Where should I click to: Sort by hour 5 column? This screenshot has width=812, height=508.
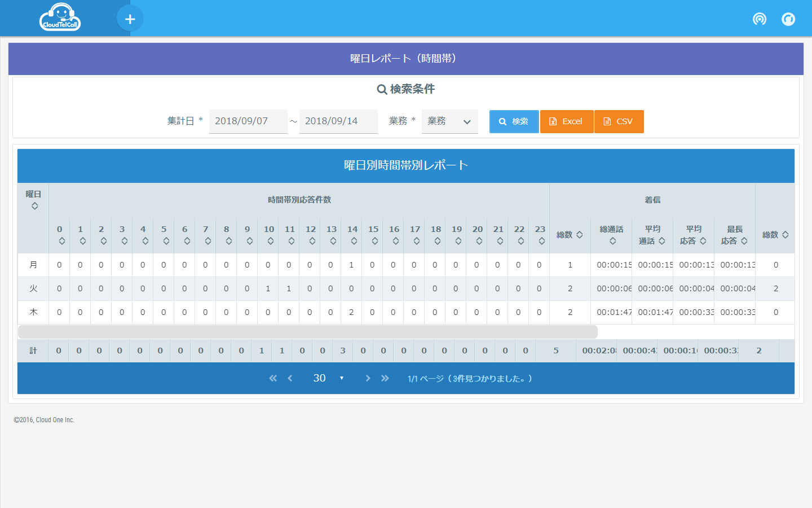pos(166,241)
